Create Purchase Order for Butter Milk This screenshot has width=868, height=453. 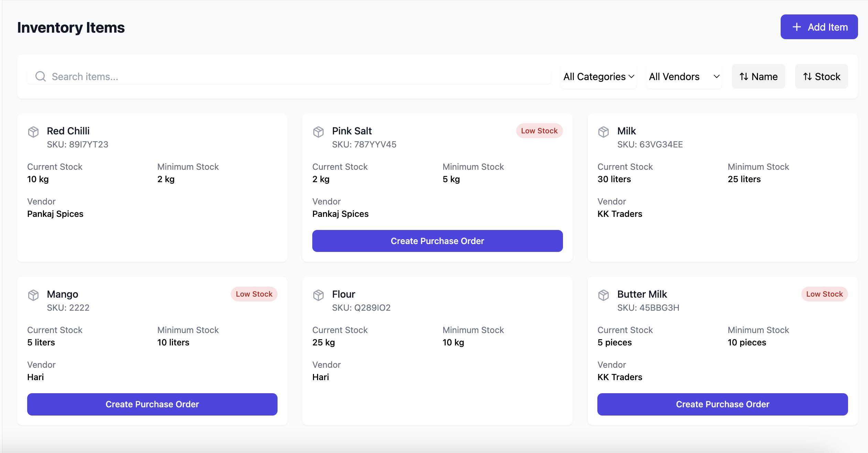[x=723, y=404]
